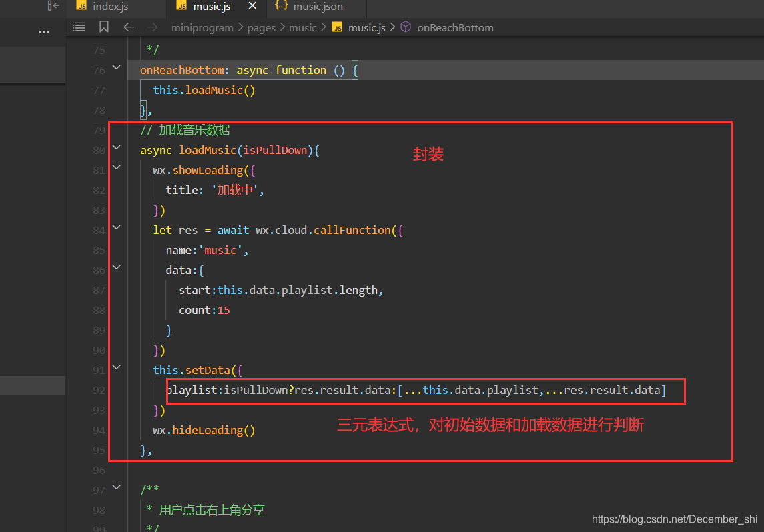The height and width of the screenshot is (532, 764).
Task: Collapse the comment fold at line 97
Action: [117, 487]
